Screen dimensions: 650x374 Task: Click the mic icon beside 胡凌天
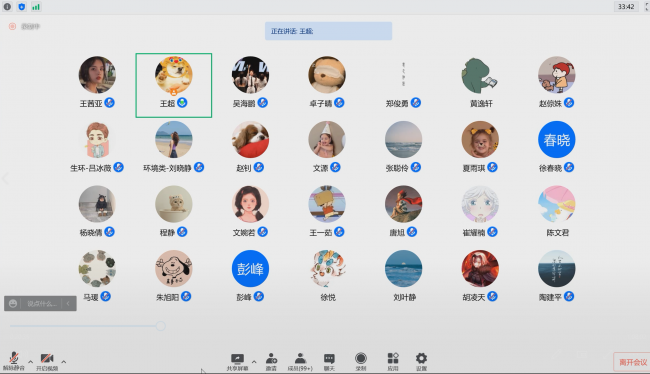click(x=492, y=296)
